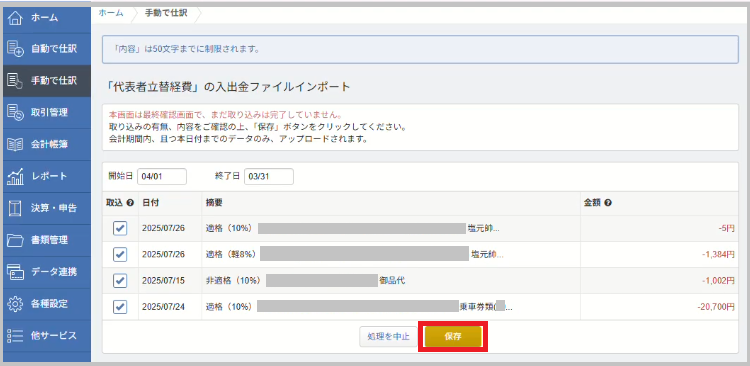Click the date 2025/07/15
750x366 pixels.
coord(163,281)
